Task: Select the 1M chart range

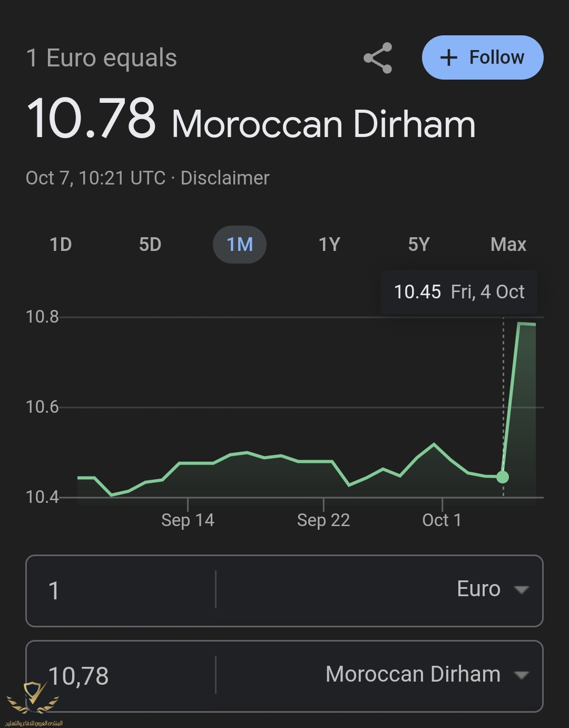Action: [x=240, y=245]
